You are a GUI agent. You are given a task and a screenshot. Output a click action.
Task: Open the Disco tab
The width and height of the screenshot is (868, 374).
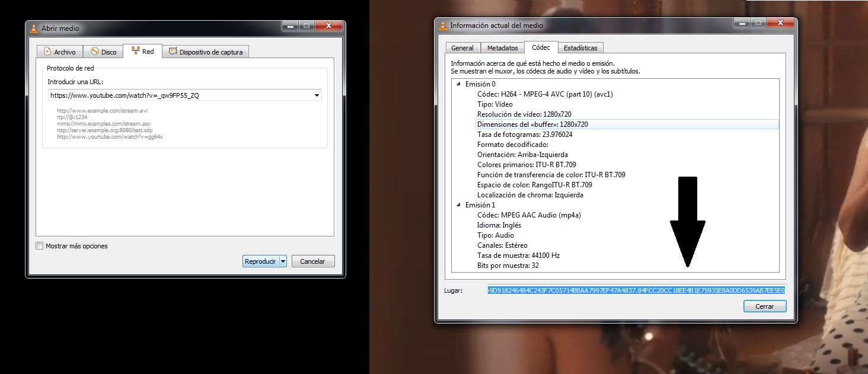tap(103, 52)
